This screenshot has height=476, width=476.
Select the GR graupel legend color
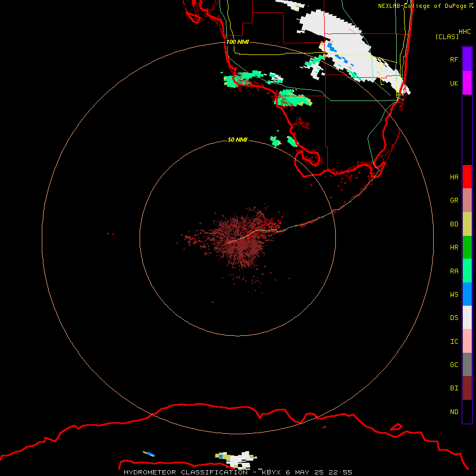click(467, 200)
